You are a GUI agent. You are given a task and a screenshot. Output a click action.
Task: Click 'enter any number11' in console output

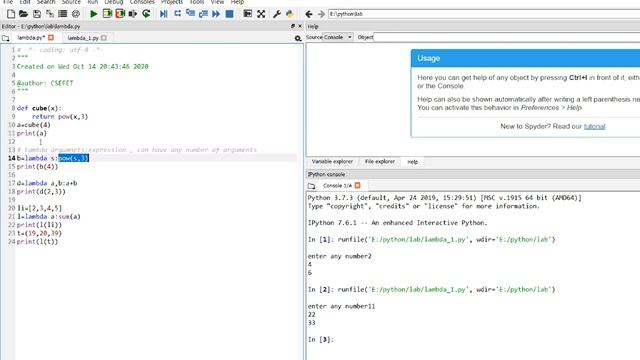[x=341, y=306]
